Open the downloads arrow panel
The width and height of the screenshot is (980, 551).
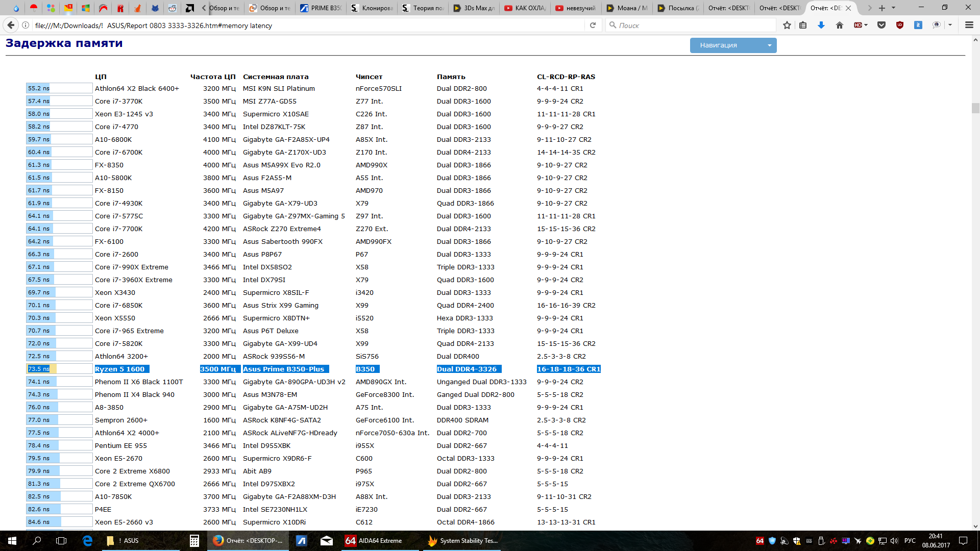[x=821, y=25]
